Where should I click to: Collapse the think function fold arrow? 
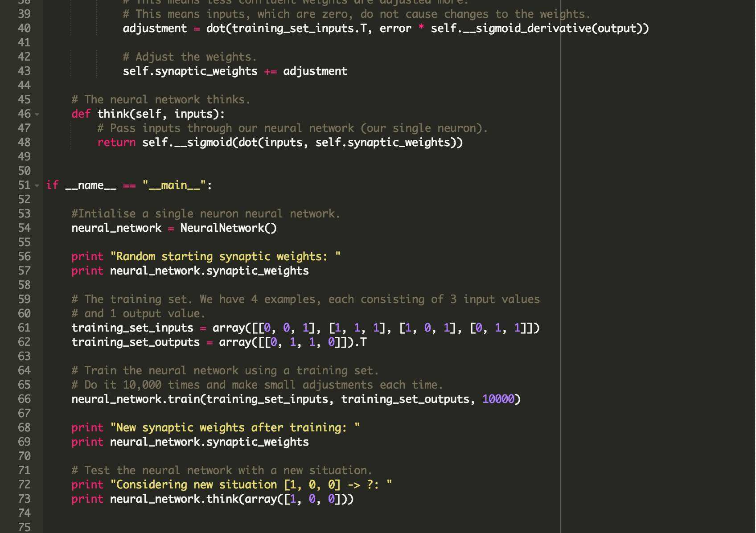click(x=37, y=115)
